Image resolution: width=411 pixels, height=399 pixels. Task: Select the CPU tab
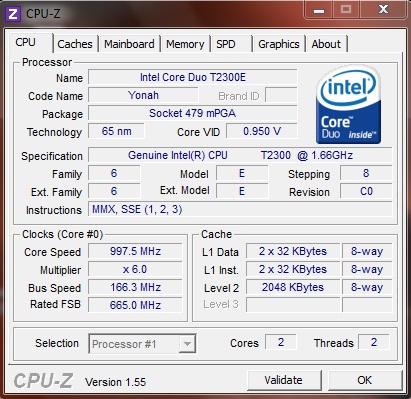[31, 43]
